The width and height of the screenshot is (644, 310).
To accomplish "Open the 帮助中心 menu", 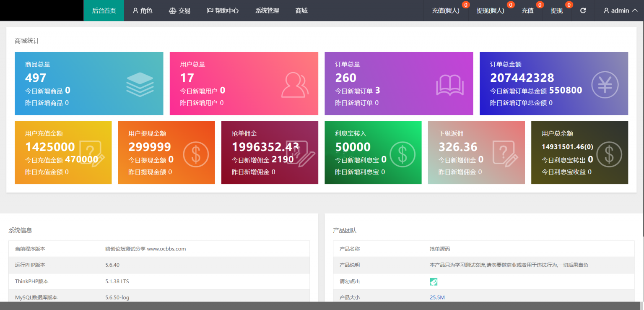I will pos(223,10).
